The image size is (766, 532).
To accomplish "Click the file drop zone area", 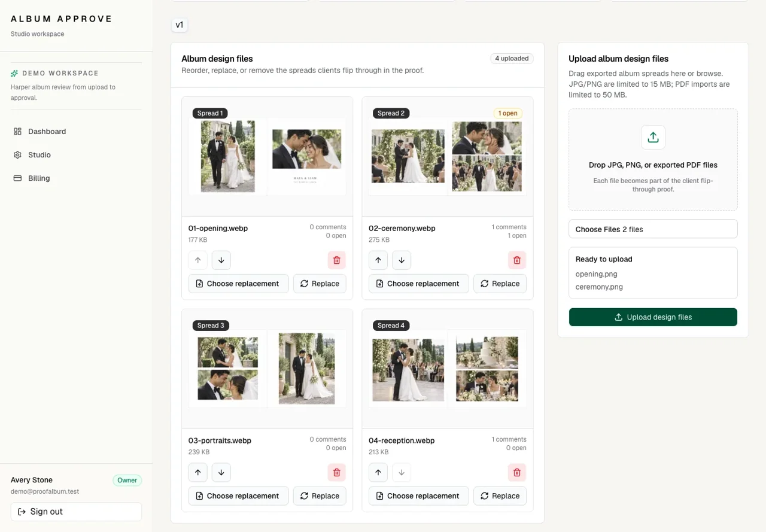I will tap(653, 159).
